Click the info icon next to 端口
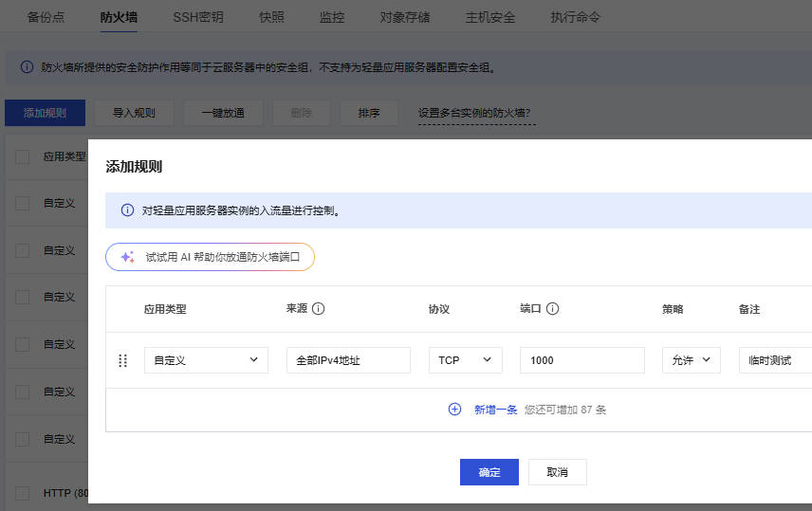This screenshot has height=511, width=812. coord(552,308)
